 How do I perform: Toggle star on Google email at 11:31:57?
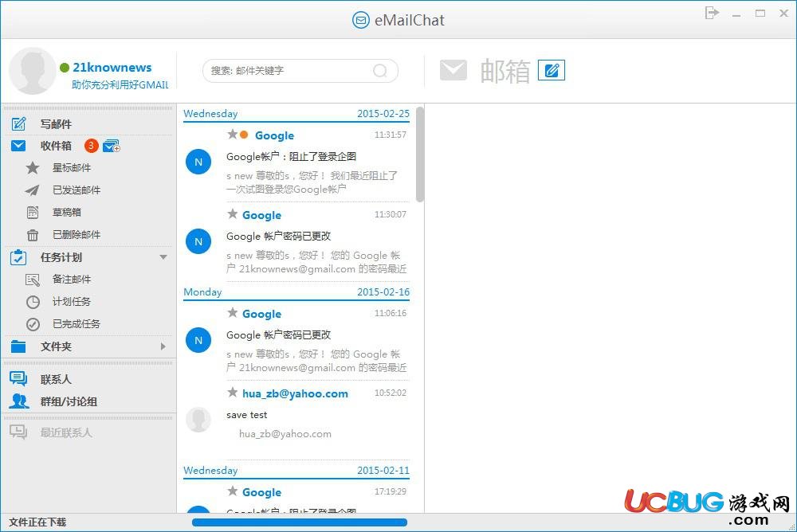[x=232, y=134]
